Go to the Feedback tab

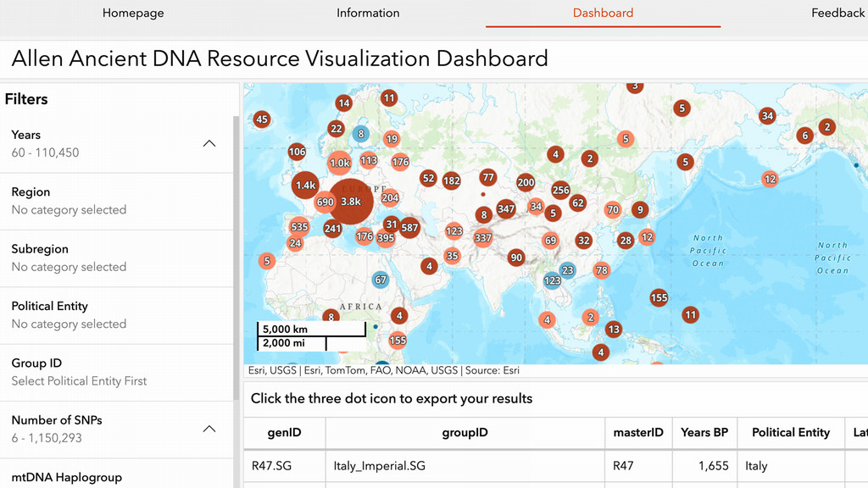[837, 13]
